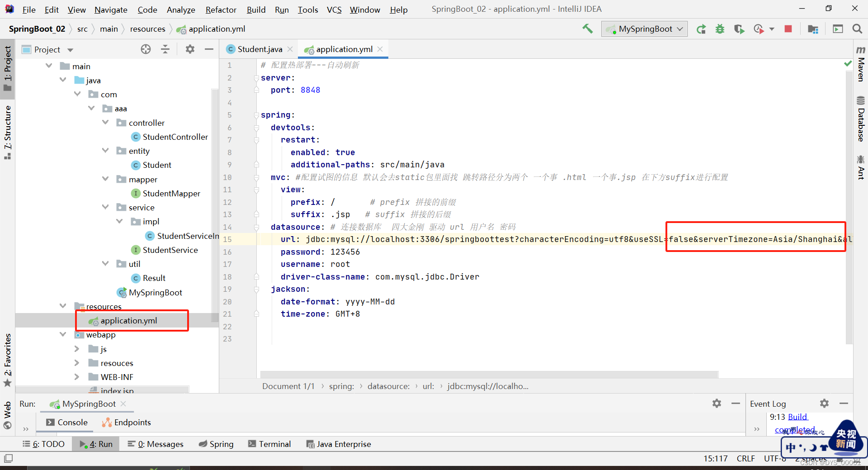
Task: Collapse the main folder
Action: 49,66
